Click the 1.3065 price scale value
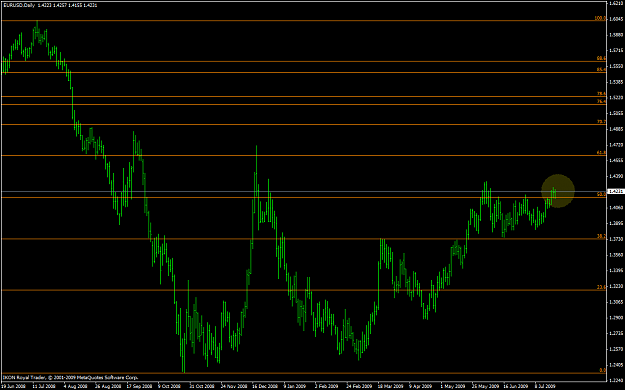This screenshot has width=625, height=390. [x=616, y=302]
